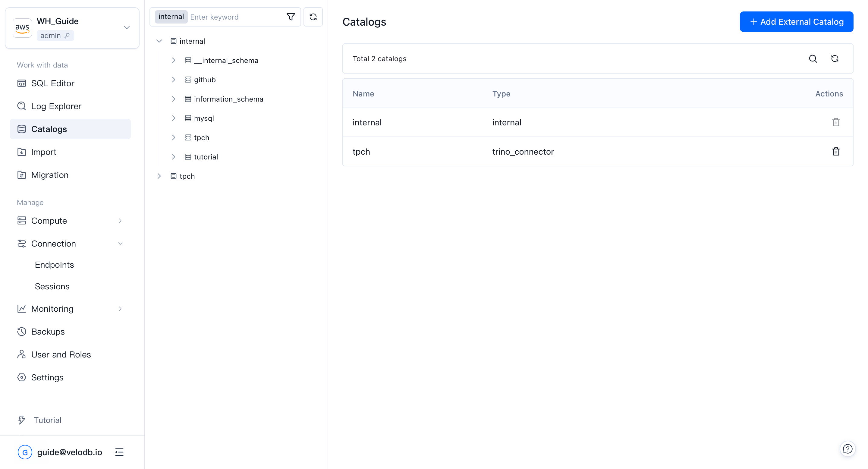Select the Log Explorer tool
Viewport: 868px width, 469px height.
[x=56, y=106]
